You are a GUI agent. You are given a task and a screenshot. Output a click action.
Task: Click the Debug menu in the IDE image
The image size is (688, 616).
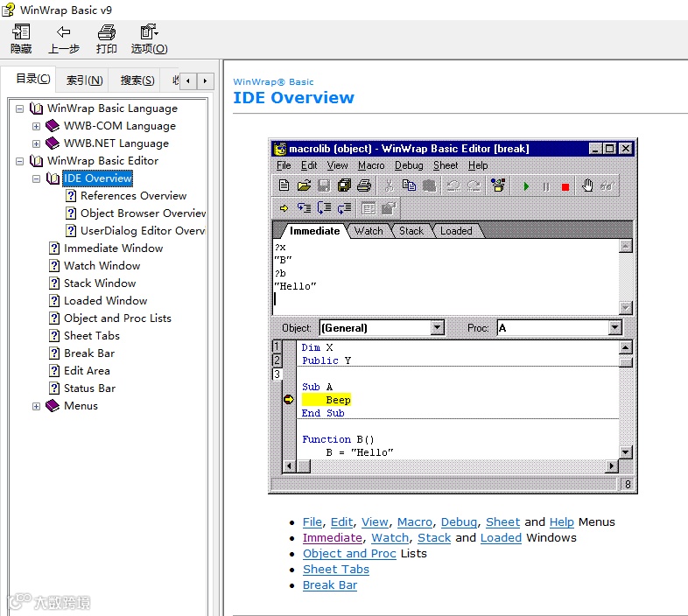coord(409,165)
